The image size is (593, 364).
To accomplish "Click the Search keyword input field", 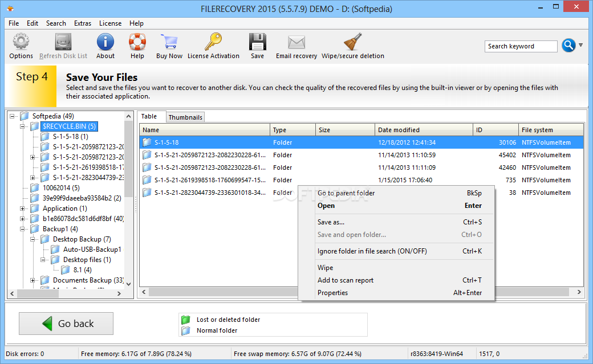I will [521, 46].
